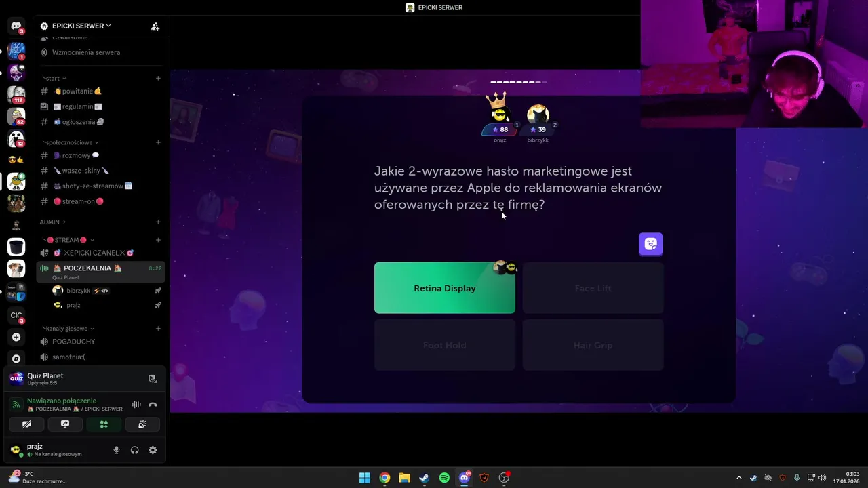Open Spotify from the taskbar

pyautogui.click(x=444, y=478)
